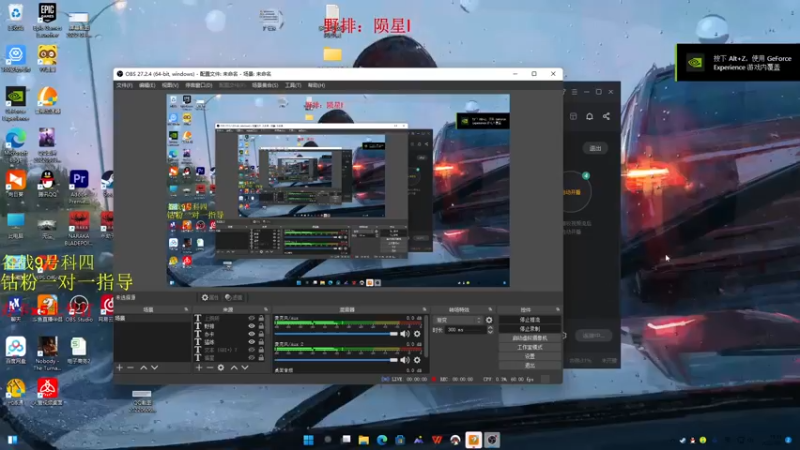The width and height of the screenshot is (800, 450).
Task: Toggle 工作室模式 studio mode
Action: coord(530,347)
